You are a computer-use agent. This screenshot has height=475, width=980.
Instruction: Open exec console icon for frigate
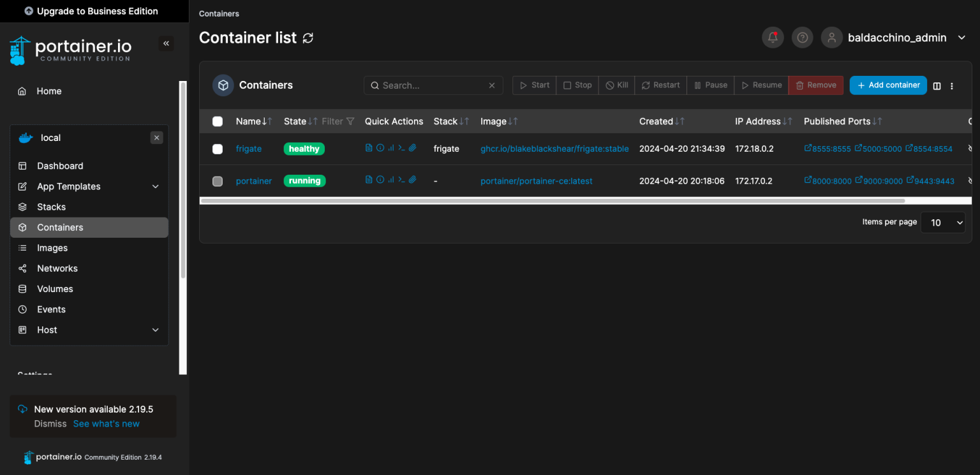[401, 148]
